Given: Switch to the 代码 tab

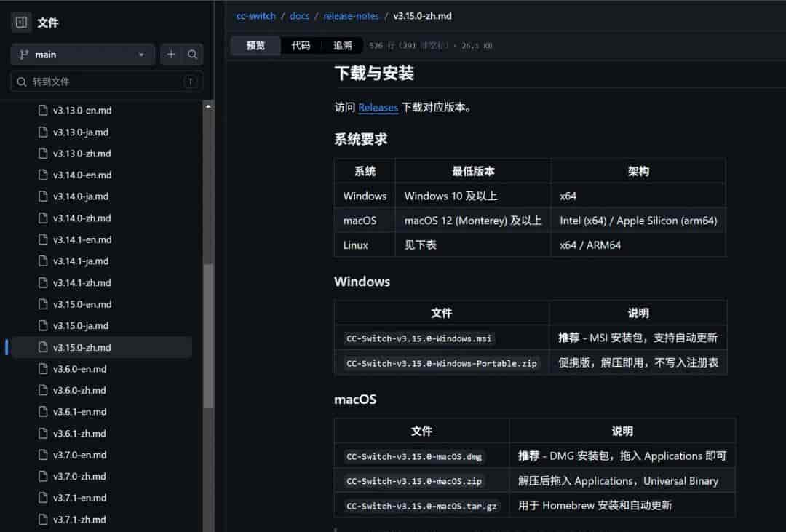Looking at the screenshot, I should click(x=301, y=46).
